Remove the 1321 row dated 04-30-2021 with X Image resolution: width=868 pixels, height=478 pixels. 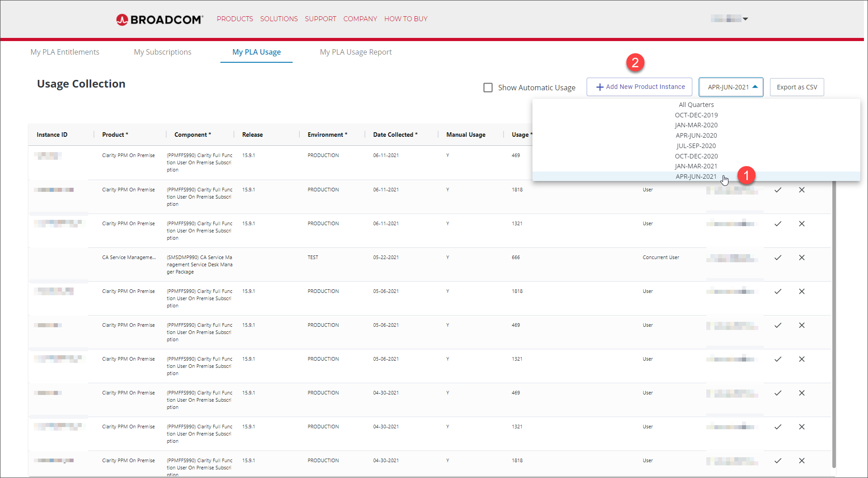tap(802, 427)
